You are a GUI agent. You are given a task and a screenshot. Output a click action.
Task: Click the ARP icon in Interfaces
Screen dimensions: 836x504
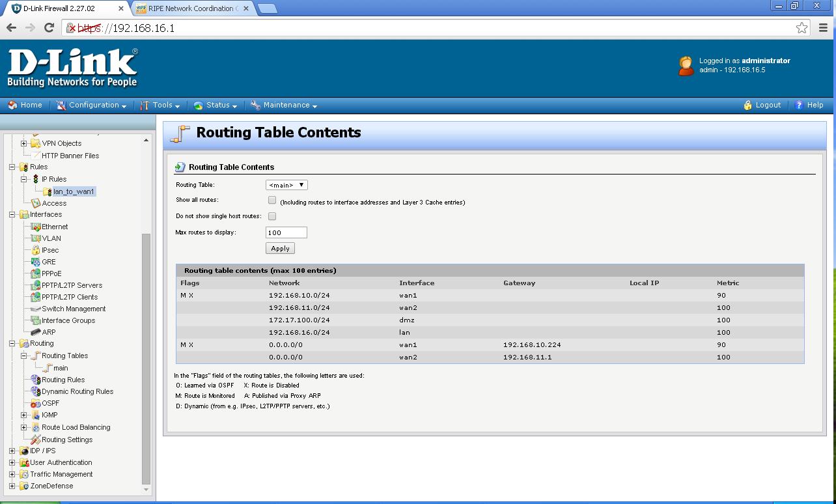[36, 332]
